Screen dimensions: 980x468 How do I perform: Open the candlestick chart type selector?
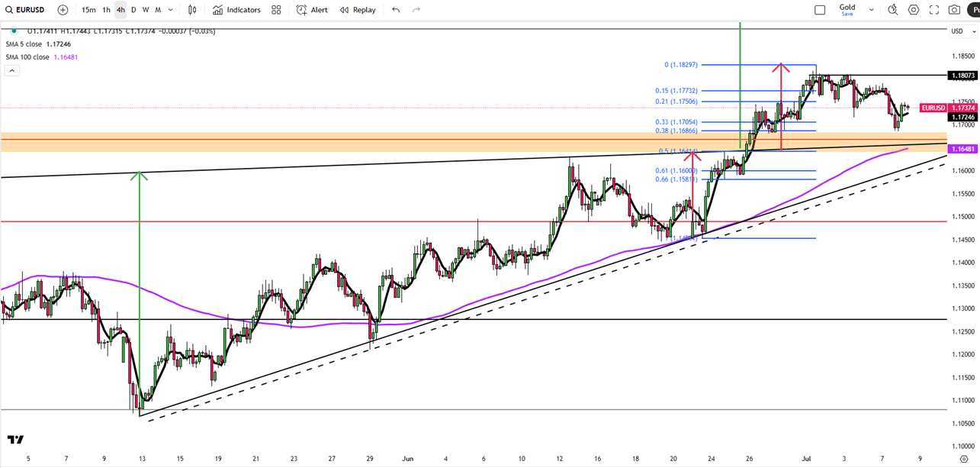click(x=192, y=10)
